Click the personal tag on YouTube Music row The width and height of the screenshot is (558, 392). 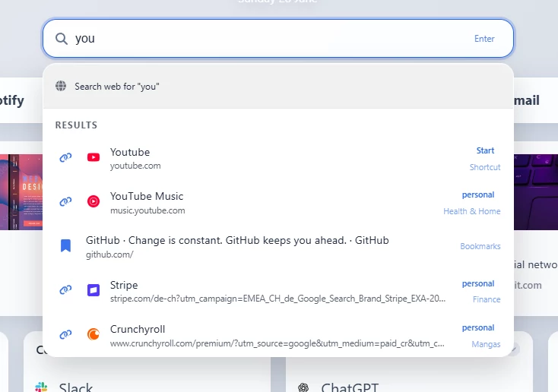coord(478,195)
